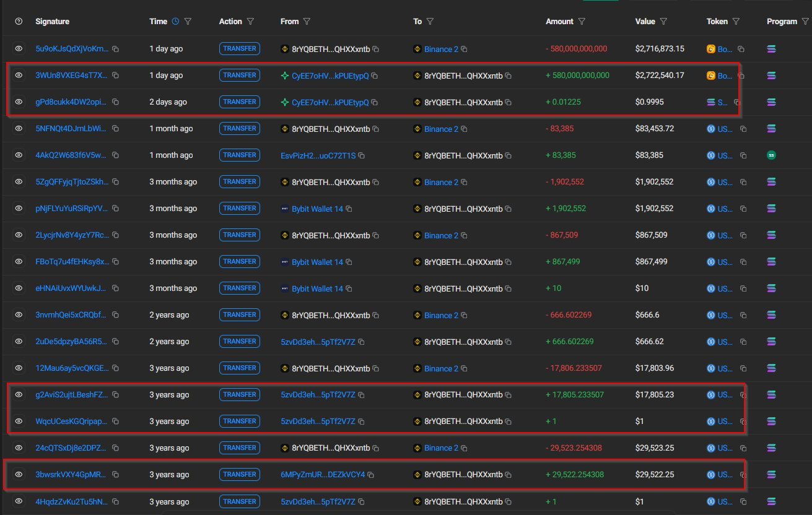Open 8rYQBETH...QHXXntb To address in pNjFLYuYuRSiRpYV row
Viewport: 812px width, 515px height.
click(x=463, y=209)
